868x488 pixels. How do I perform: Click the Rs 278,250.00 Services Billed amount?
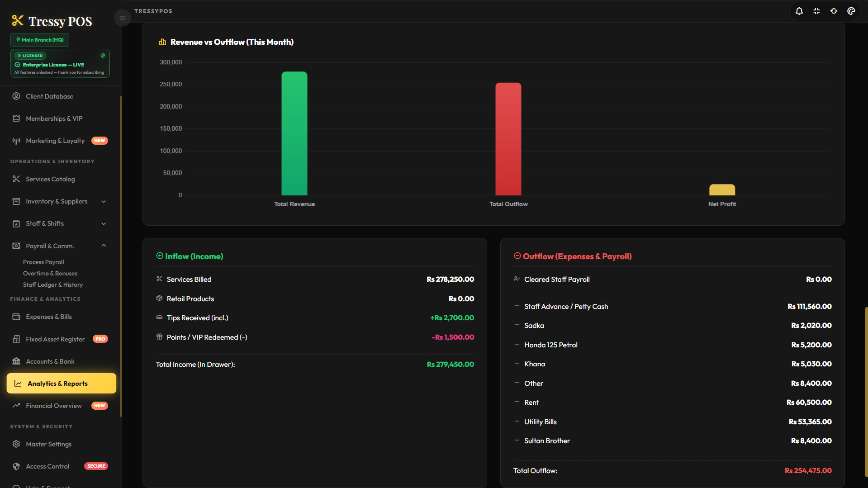tap(450, 280)
